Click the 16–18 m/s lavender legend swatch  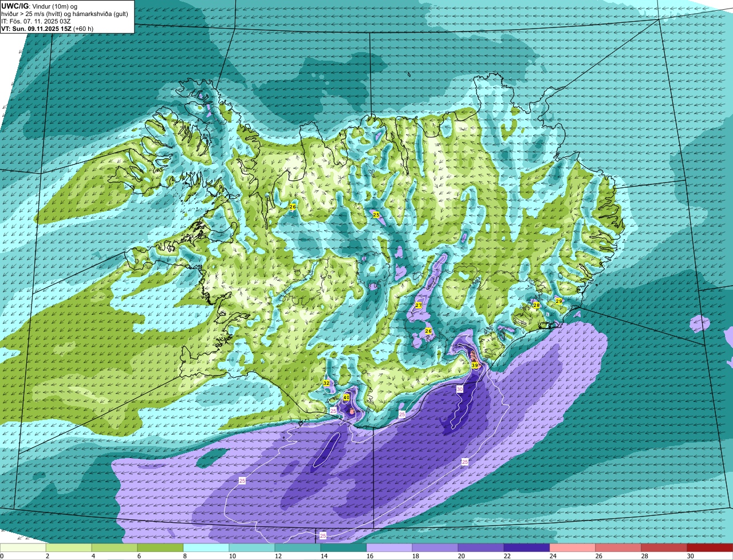pos(389,547)
